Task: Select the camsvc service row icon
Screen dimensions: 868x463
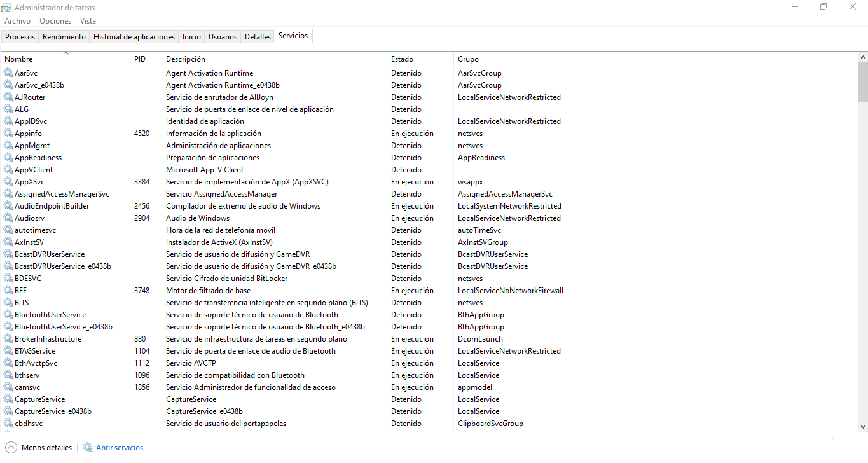Action: click(8, 387)
